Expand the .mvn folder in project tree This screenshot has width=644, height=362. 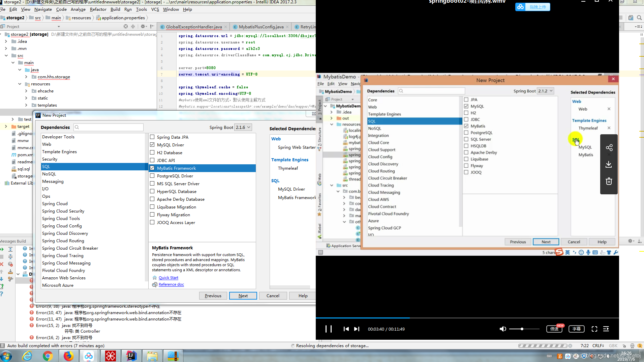(x=6, y=48)
